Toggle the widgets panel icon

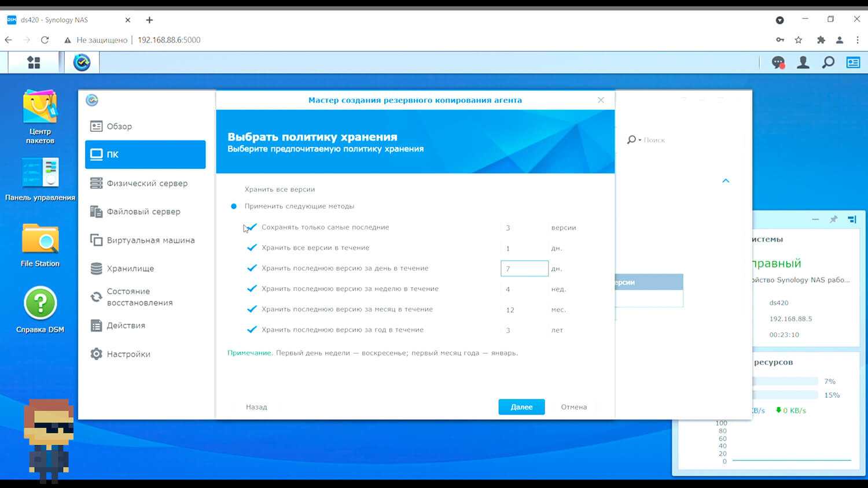coord(853,62)
